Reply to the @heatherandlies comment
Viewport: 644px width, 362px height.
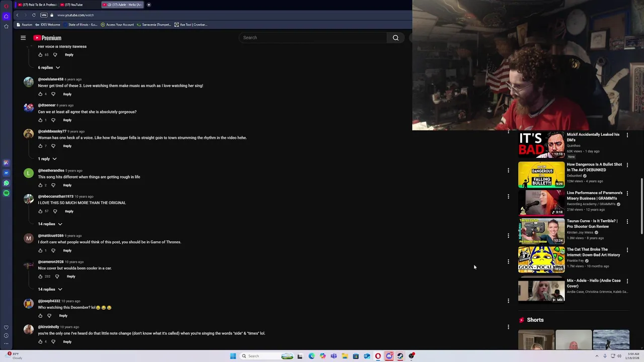(x=67, y=186)
